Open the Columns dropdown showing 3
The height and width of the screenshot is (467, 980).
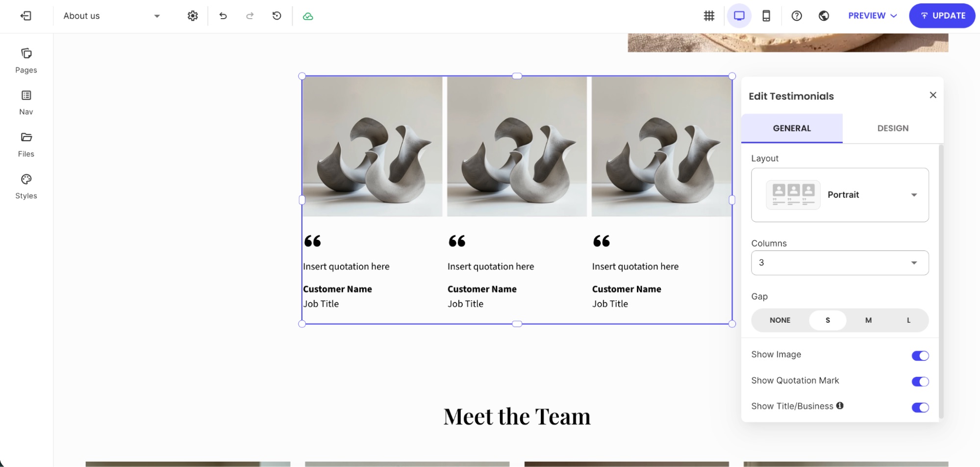[840, 263]
